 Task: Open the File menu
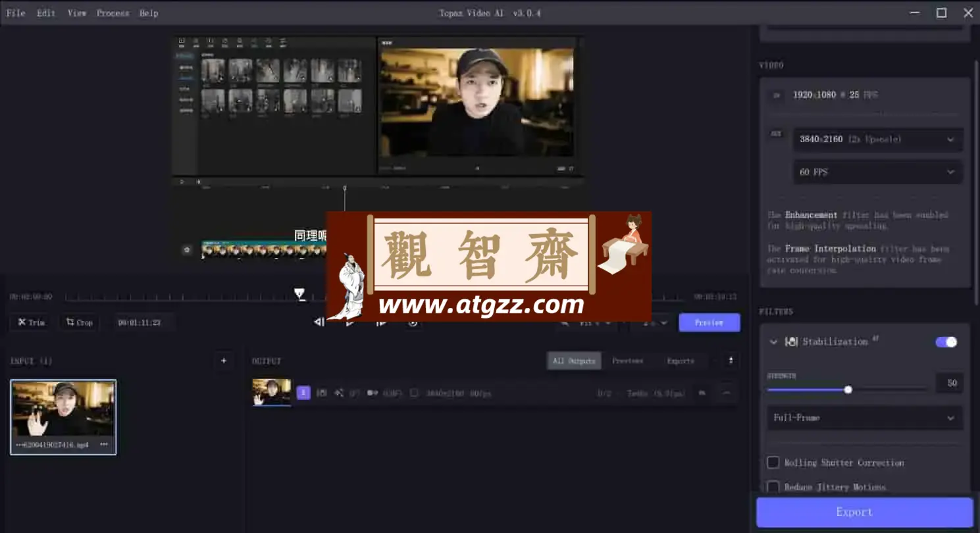coord(16,13)
